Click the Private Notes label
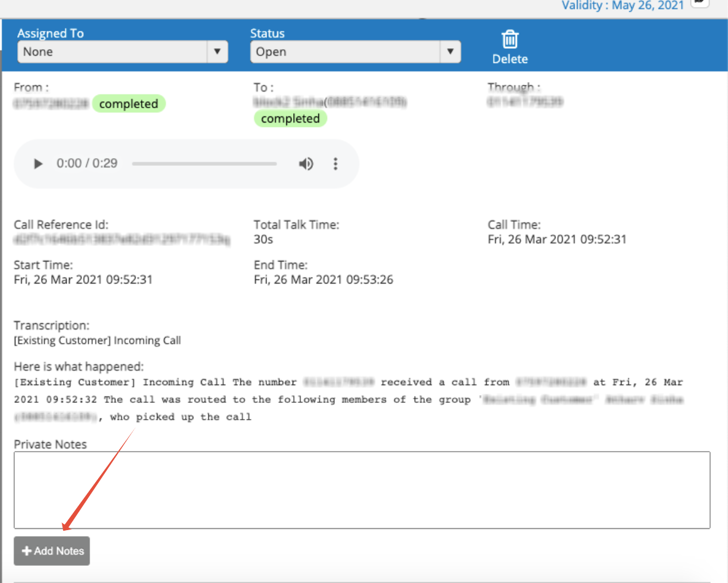The image size is (728, 583). (51, 445)
